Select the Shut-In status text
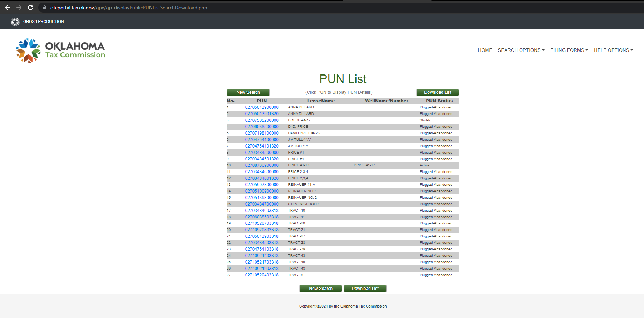Screen dimensions: 644x319 coord(425,120)
